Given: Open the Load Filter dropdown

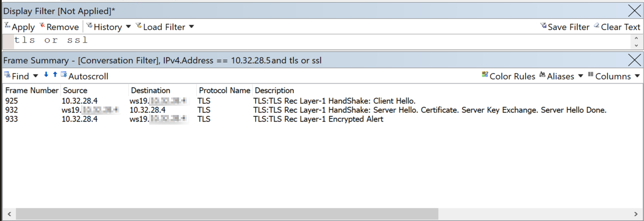Looking at the screenshot, I should click(165, 27).
